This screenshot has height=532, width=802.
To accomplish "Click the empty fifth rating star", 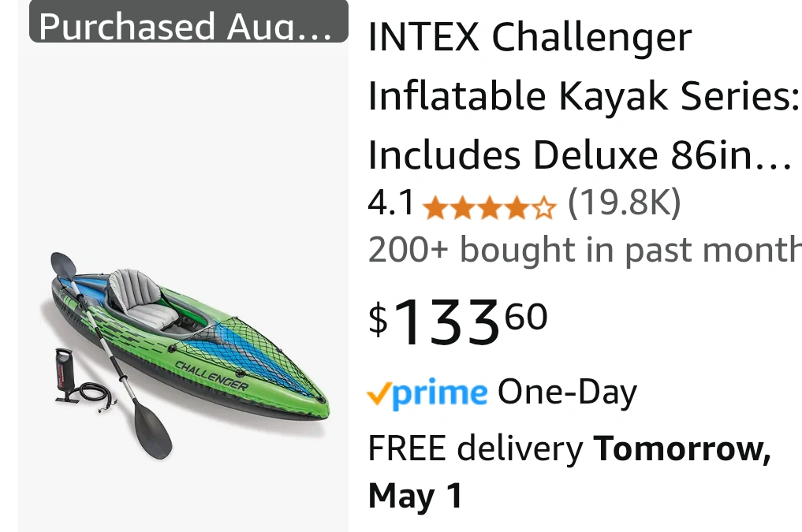I will [x=544, y=209].
